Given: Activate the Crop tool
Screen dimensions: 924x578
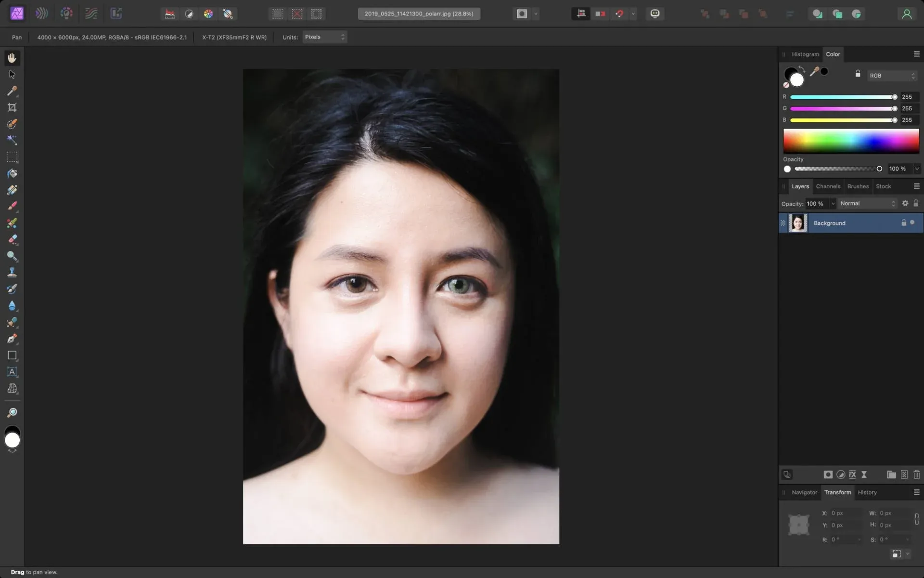Looking at the screenshot, I should [x=12, y=107].
